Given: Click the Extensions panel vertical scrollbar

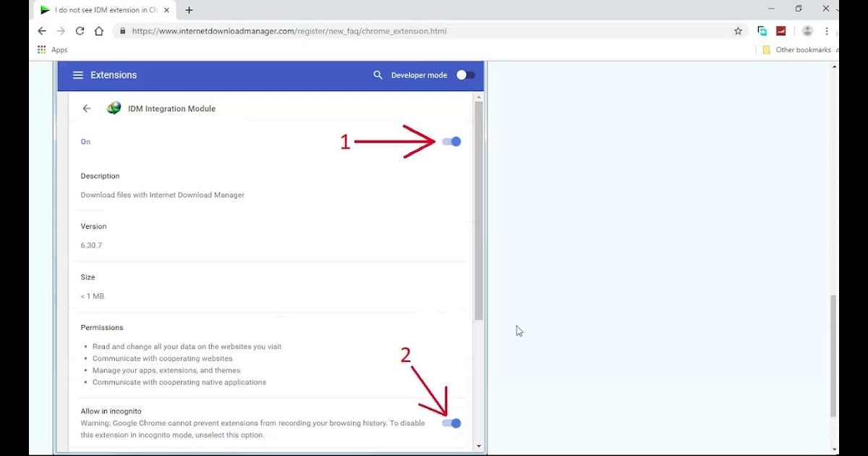Looking at the screenshot, I should (x=478, y=211).
